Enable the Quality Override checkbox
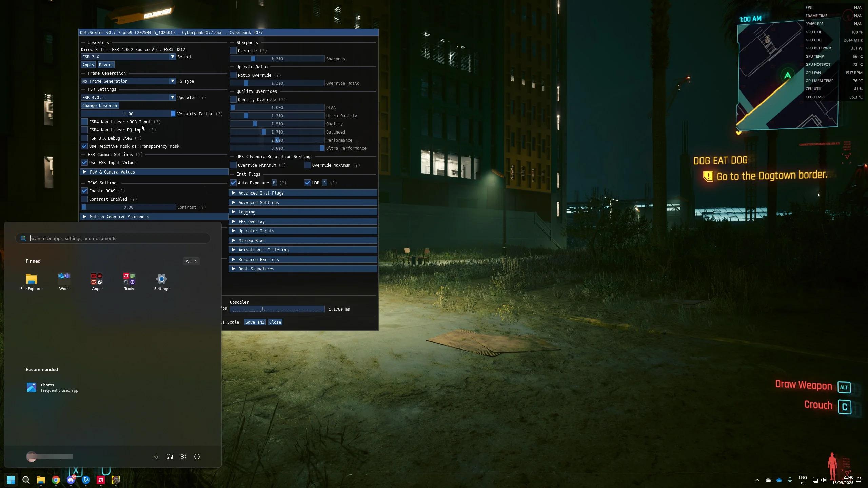This screenshot has height=488, width=868. click(x=233, y=99)
